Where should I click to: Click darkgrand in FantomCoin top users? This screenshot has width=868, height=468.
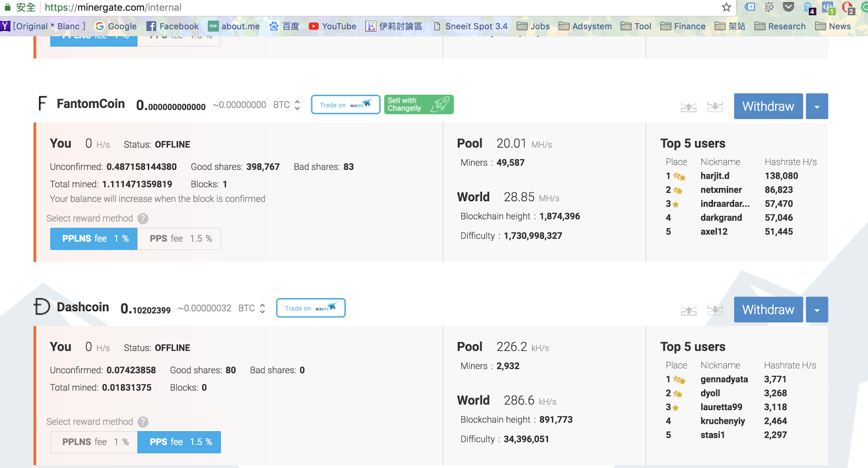[x=721, y=217]
